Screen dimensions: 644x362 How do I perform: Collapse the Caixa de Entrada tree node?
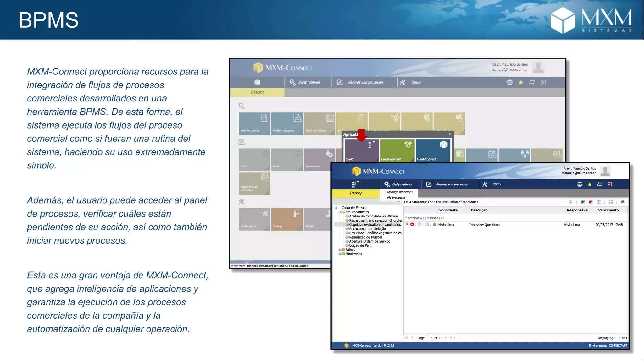[x=336, y=208]
